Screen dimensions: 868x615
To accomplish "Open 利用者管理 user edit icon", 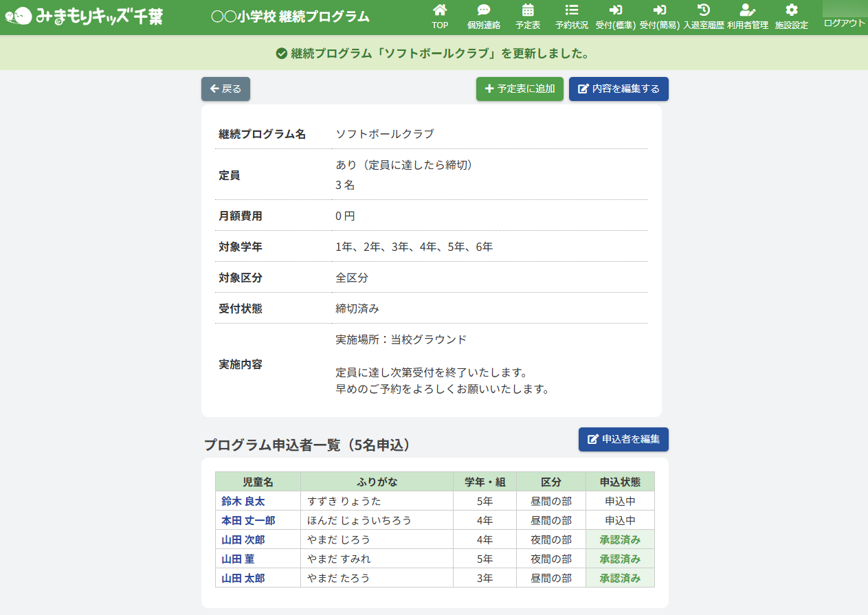I will (x=747, y=10).
